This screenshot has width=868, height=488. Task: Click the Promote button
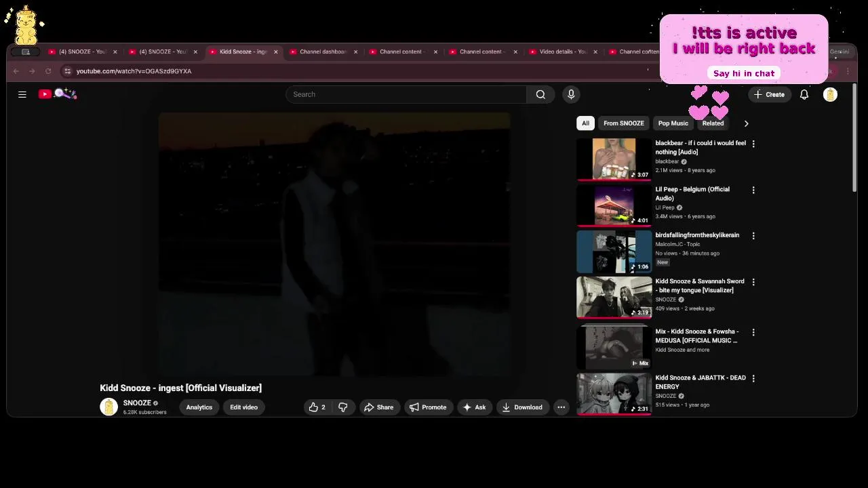pyautogui.click(x=428, y=407)
